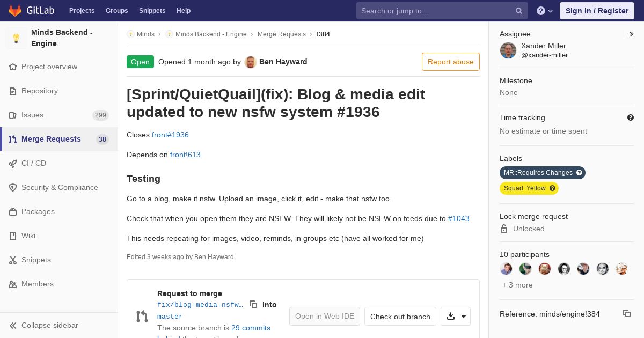Click the Repository file icon
This screenshot has height=338, width=644.
(13, 91)
